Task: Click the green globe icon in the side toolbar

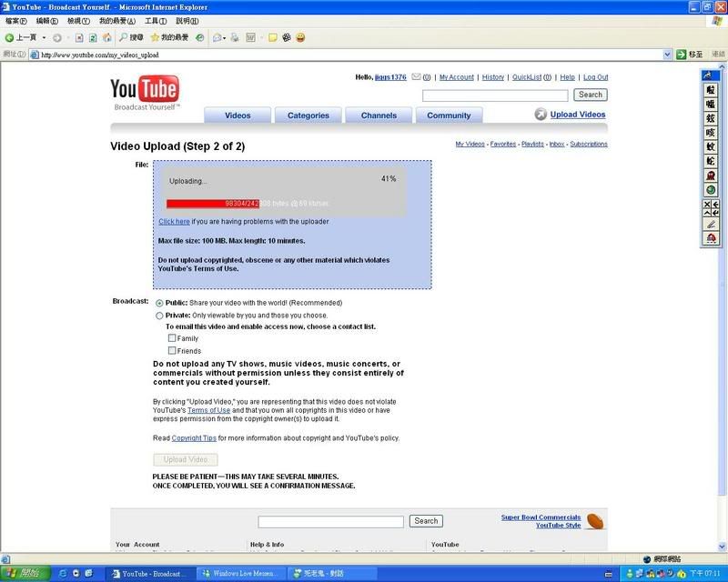Action: click(711, 189)
